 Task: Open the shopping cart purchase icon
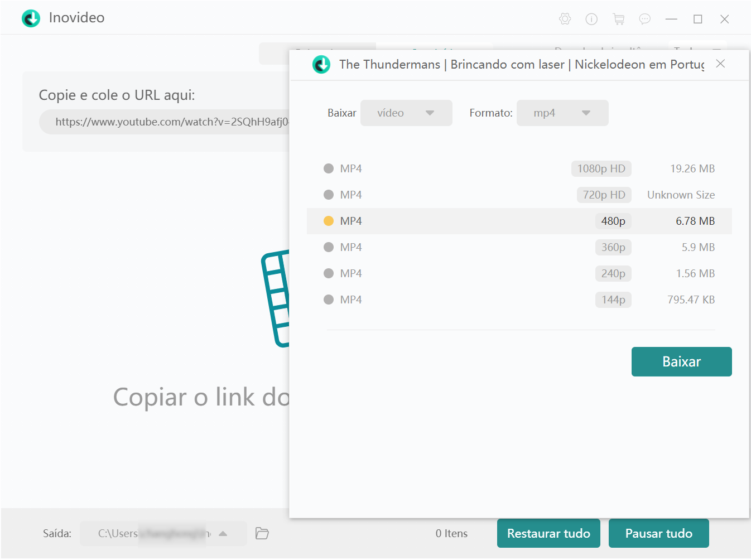618,19
